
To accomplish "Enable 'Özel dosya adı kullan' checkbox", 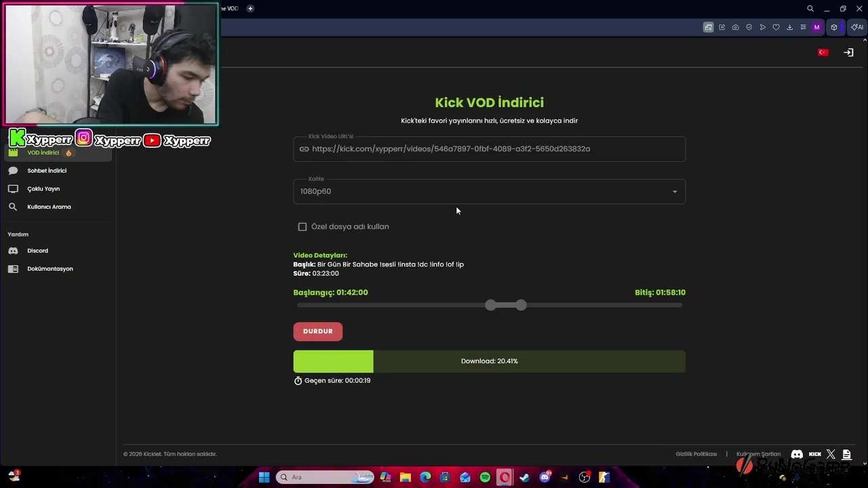I will (x=302, y=226).
